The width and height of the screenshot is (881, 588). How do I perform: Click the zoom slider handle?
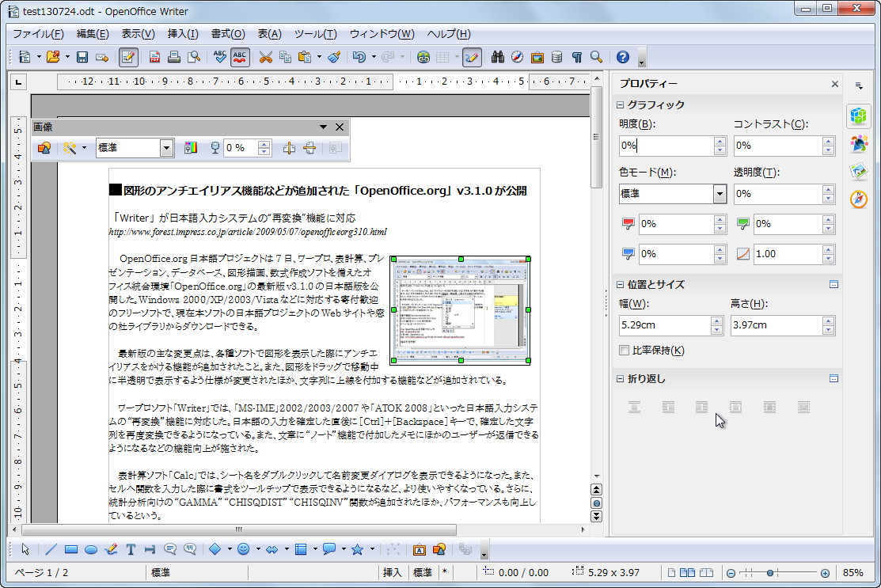coord(770,573)
